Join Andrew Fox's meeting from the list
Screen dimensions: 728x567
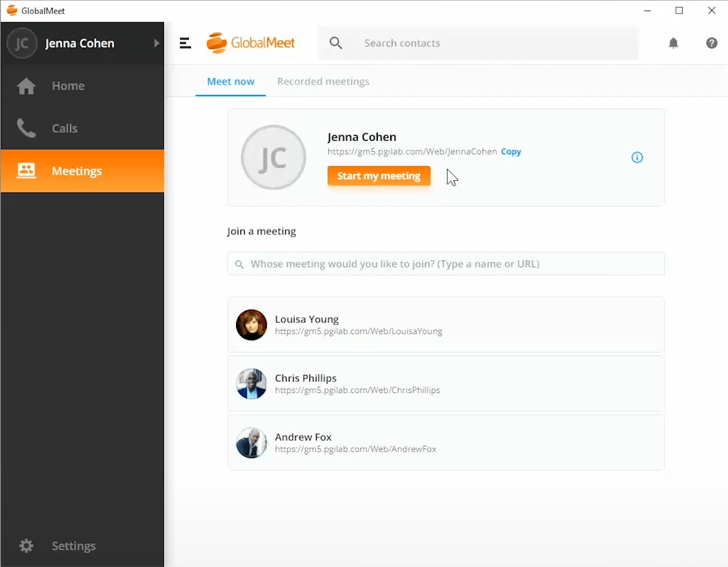(x=445, y=442)
